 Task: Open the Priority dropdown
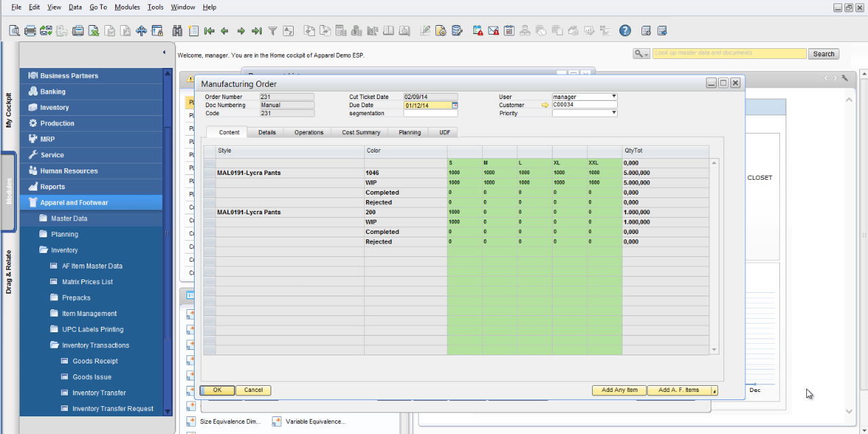[x=614, y=113]
